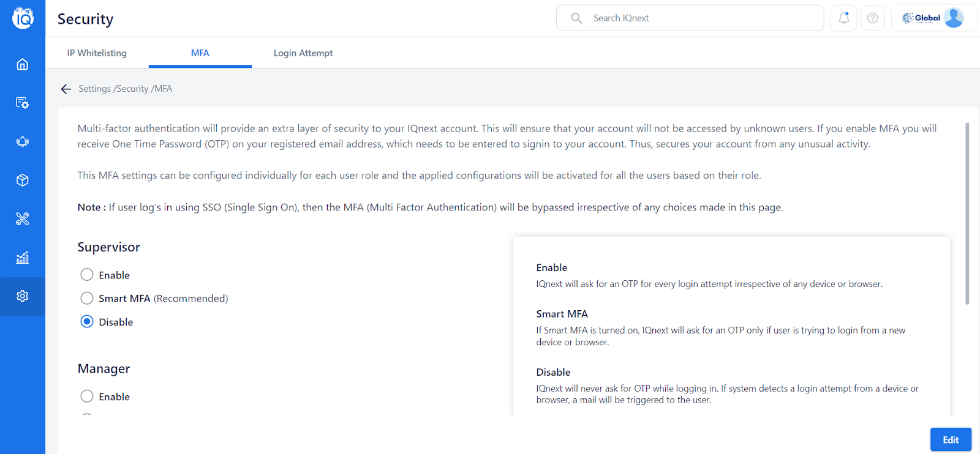Viewport: 980px width, 454px height.
Task: Open the cube assets sidebar icon
Action: (x=23, y=180)
